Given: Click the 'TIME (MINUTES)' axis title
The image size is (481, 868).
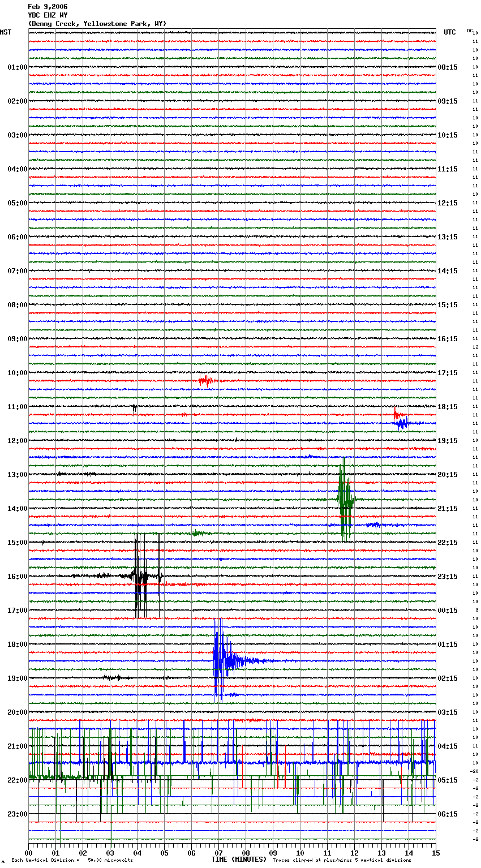Looking at the screenshot, I should tap(239, 860).
